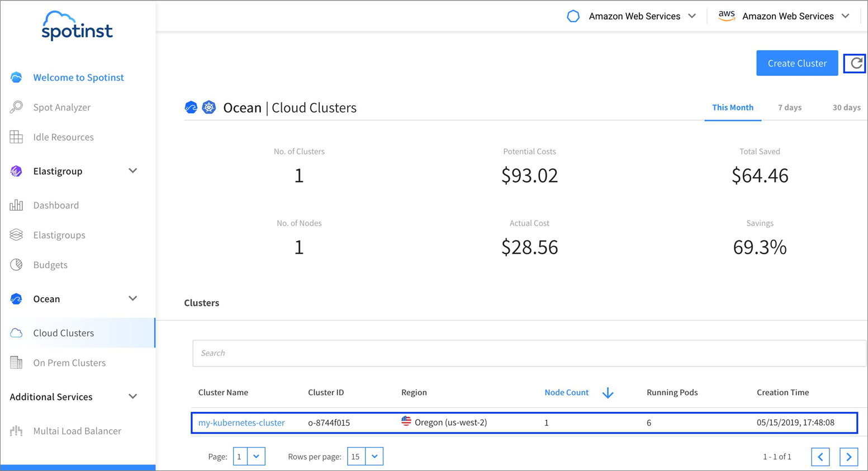Click the On Prem Clusters building icon

coord(16,363)
